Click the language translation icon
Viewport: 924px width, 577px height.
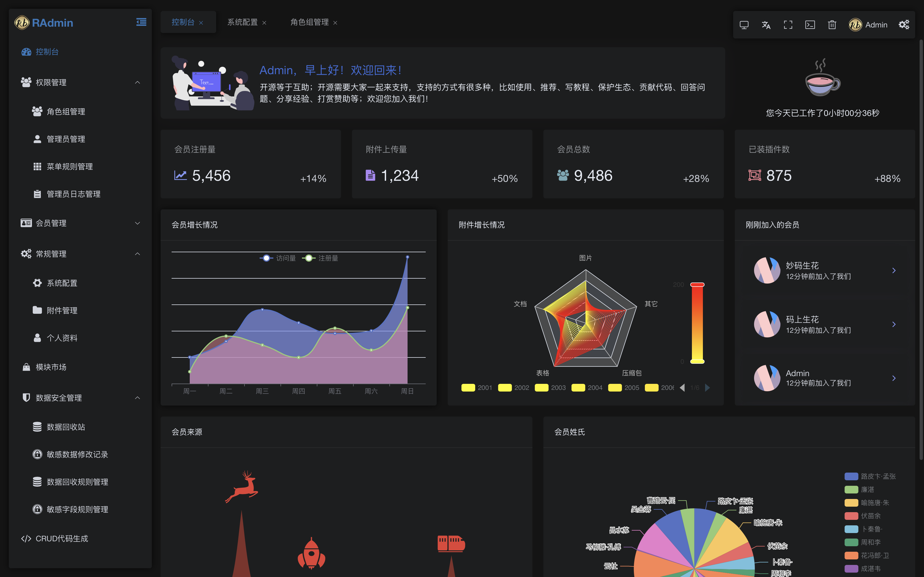(766, 25)
